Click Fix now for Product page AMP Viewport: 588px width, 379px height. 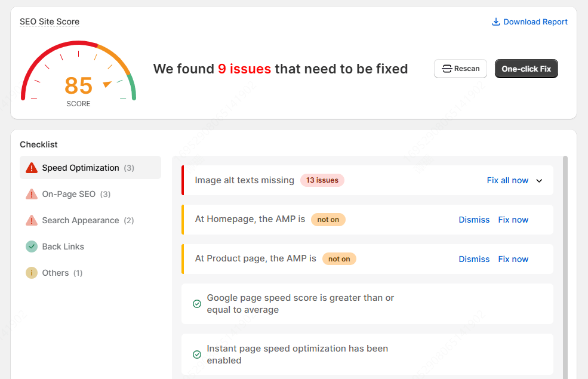pos(513,259)
